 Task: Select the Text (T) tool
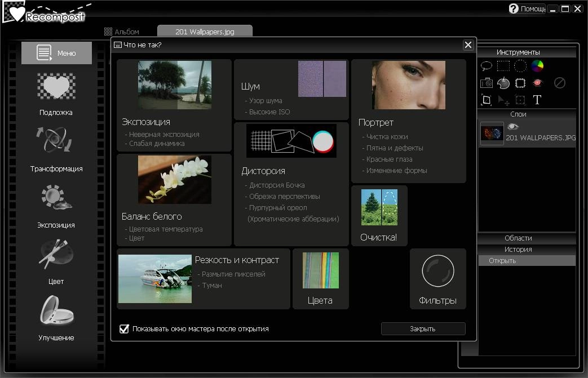coord(537,100)
